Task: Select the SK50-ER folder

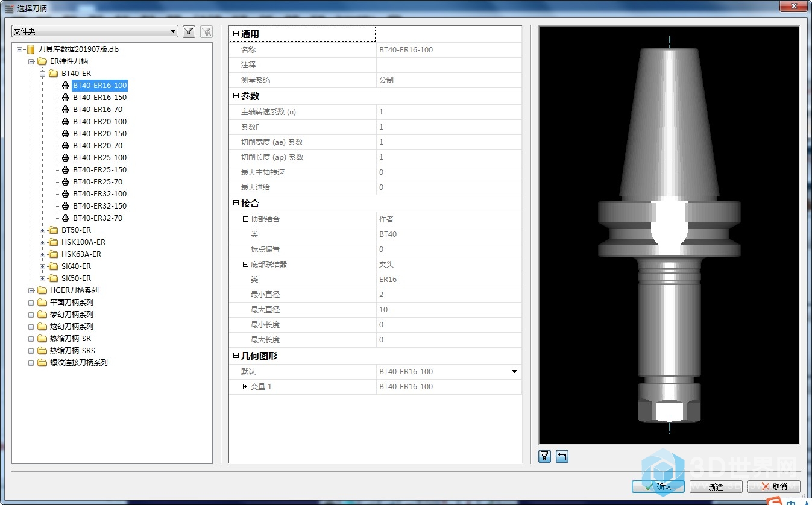Action: (76, 278)
